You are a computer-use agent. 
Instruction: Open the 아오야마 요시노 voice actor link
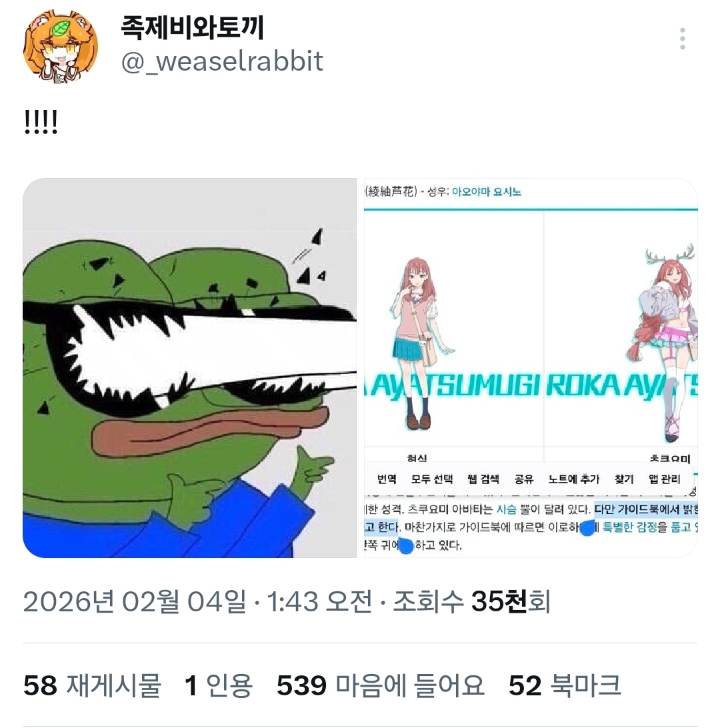[x=487, y=191]
